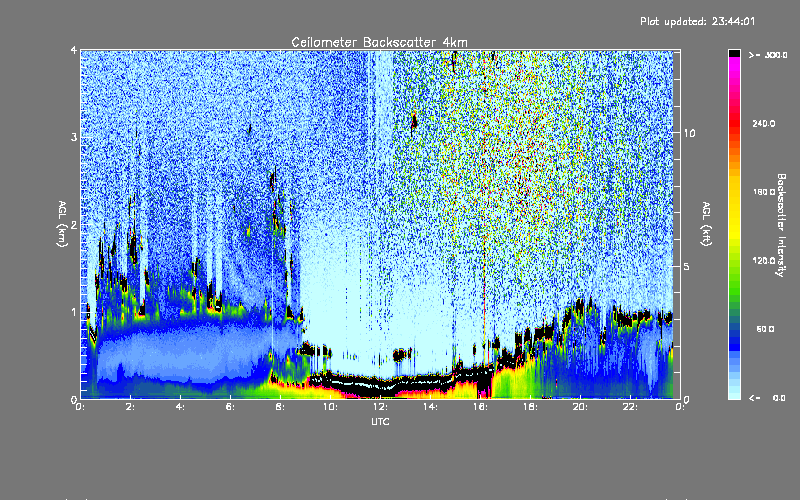Click the x-axis tick label '10:'
Screen dimensions: 800x500
click(x=330, y=407)
